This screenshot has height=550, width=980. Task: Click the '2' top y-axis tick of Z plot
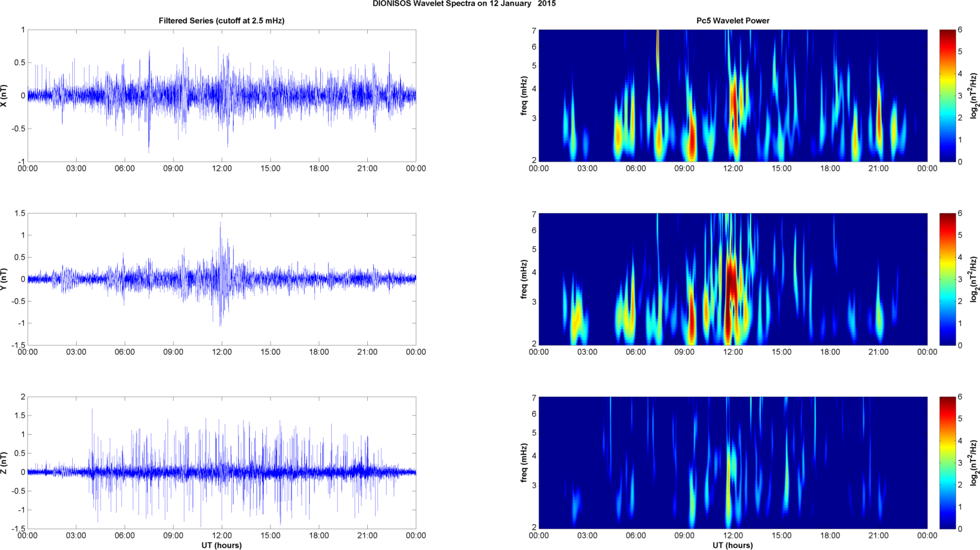pos(23,397)
